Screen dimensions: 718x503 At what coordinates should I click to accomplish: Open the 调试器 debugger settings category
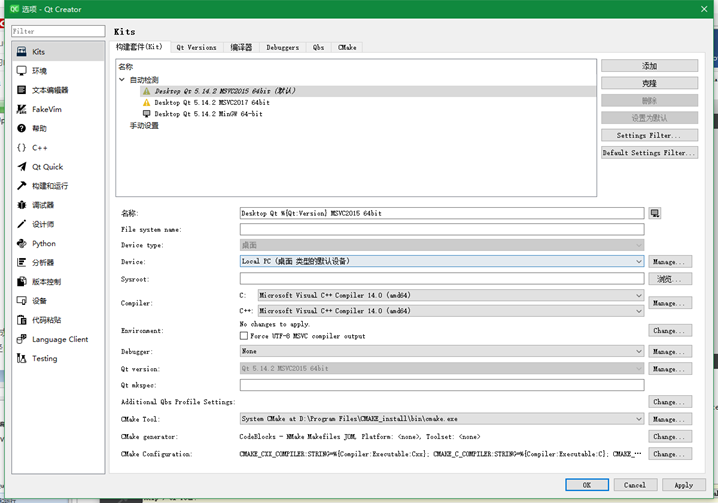58,205
